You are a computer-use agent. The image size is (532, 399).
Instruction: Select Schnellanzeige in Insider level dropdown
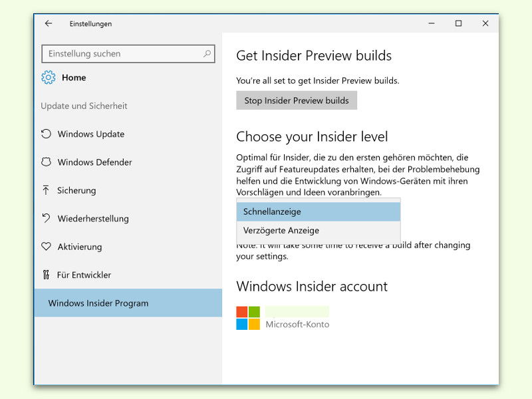tap(319, 211)
